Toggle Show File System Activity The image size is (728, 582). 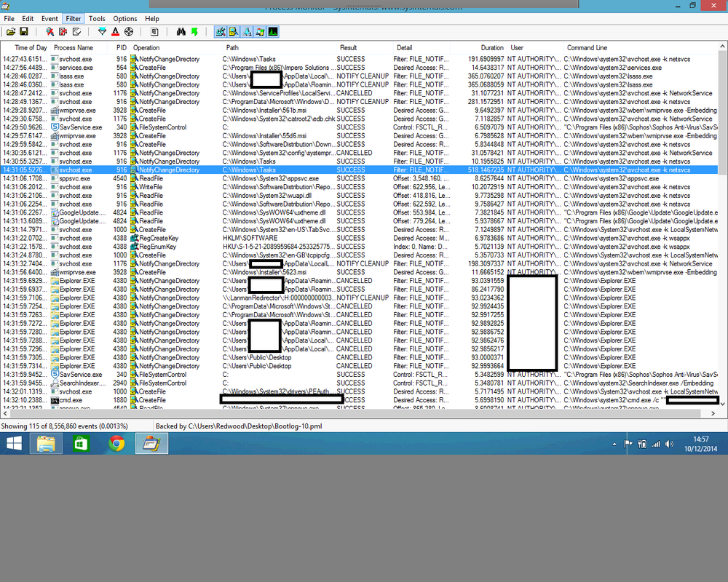234,31
